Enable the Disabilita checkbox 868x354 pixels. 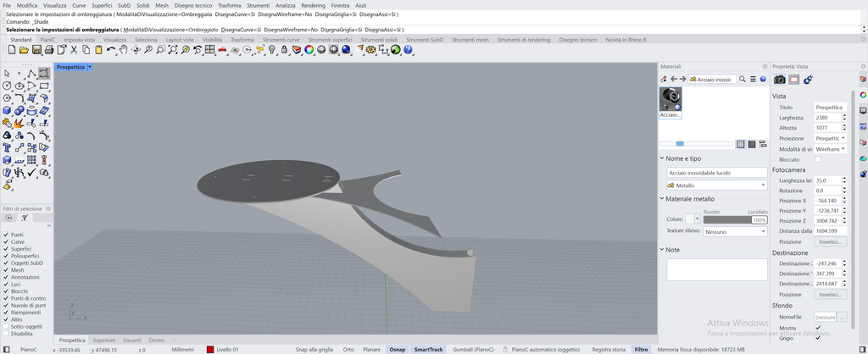tap(6, 334)
